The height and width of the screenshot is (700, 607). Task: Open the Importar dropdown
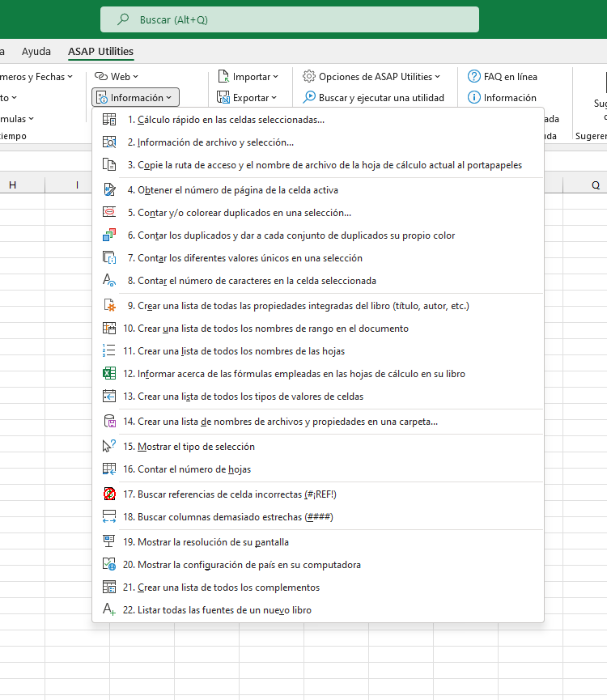tap(248, 76)
